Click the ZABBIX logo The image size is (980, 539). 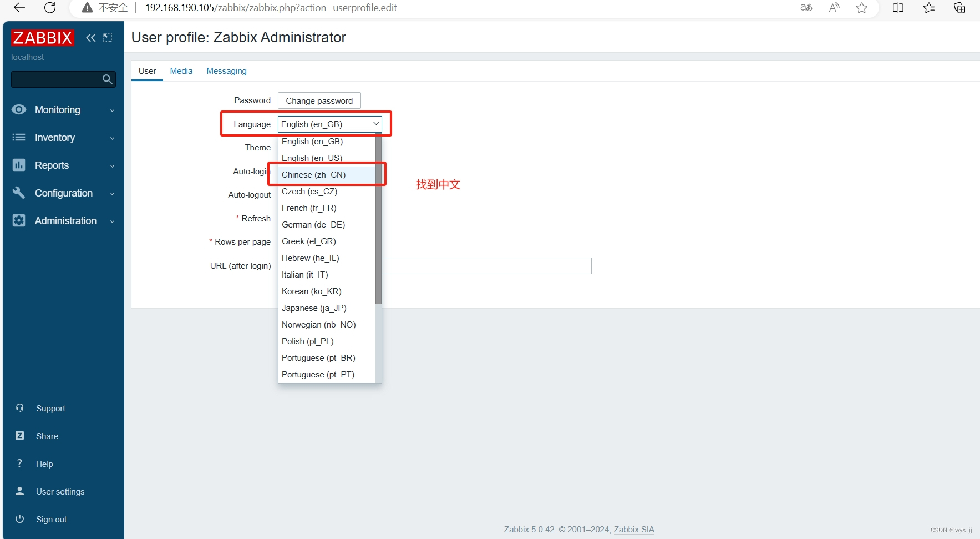42,38
